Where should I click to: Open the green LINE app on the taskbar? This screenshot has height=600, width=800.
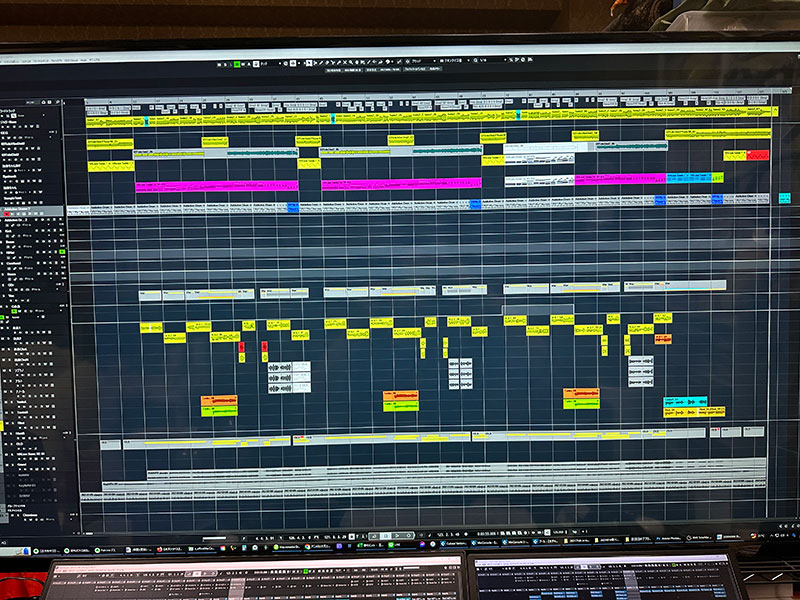390,545
